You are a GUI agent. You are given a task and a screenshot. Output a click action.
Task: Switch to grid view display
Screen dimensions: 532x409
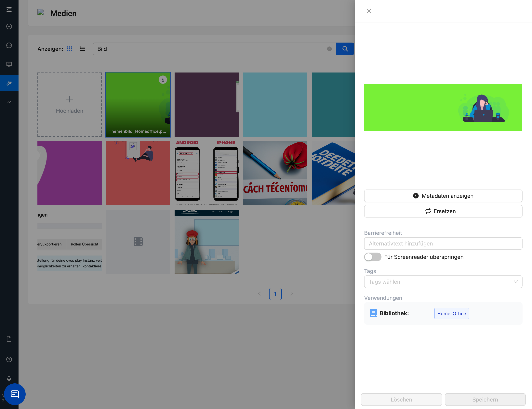pyautogui.click(x=70, y=49)
